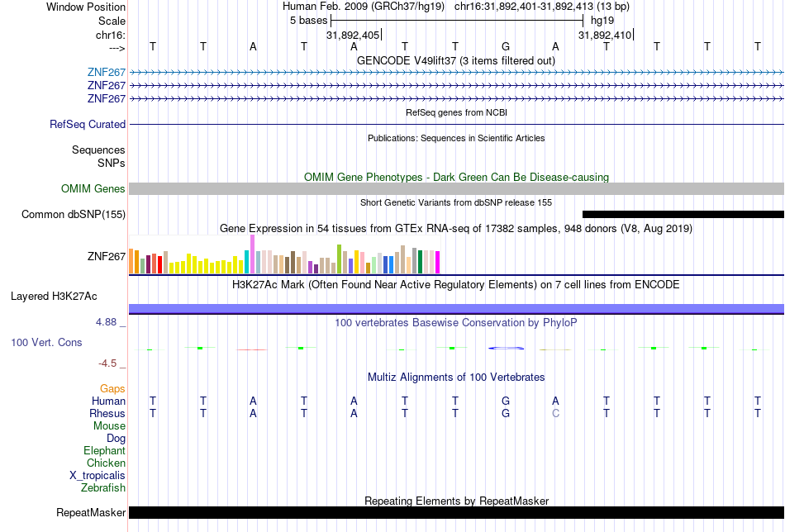Click the RepeatMasker track label
785x532 pixels.
91,512
